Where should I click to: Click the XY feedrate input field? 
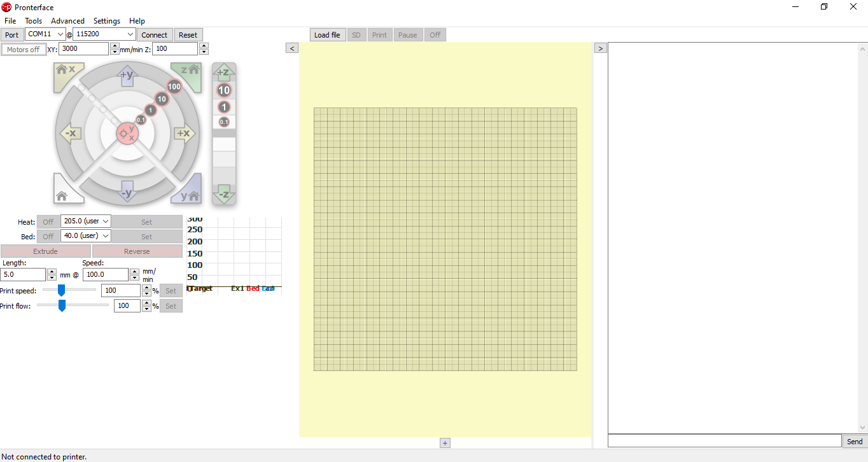pos(84,49)
